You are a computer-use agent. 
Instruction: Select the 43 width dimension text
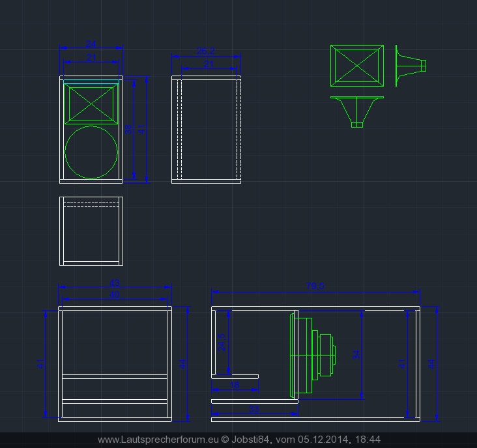coord(115,283)
